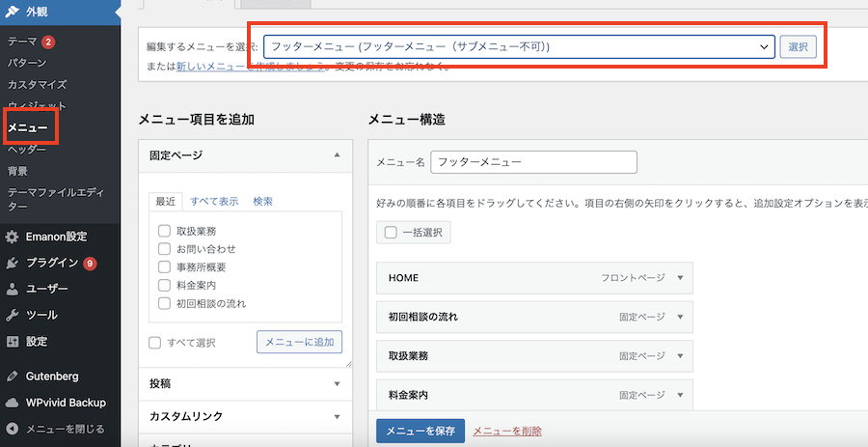Click the プラグイン plug icon
Screen dimensions: 868x447
[x=13, y=263]
